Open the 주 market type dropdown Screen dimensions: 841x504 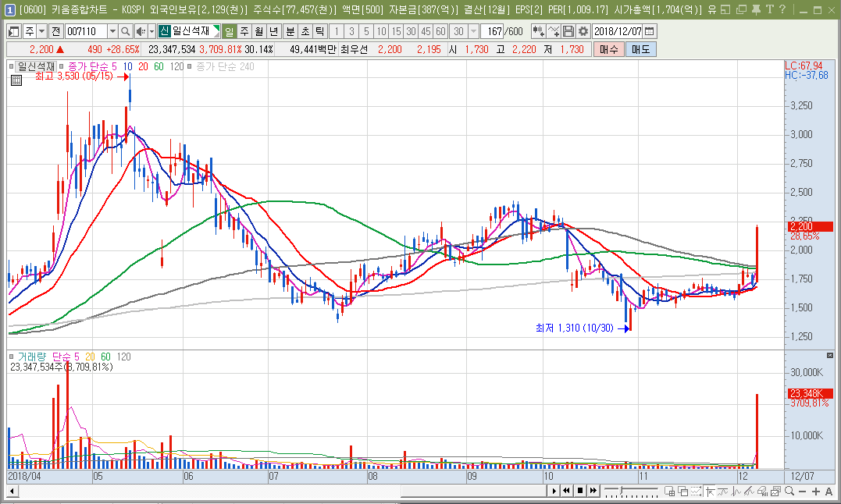pos(41,31)
